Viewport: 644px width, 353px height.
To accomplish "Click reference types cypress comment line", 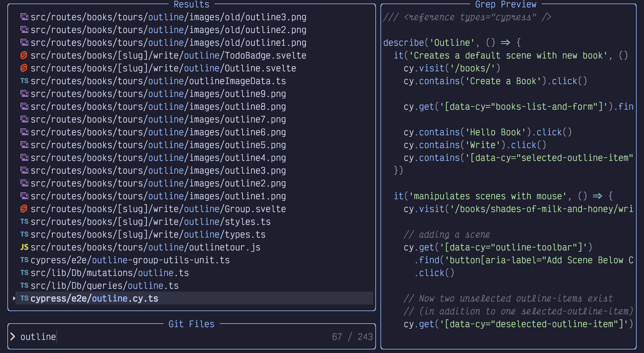I will [x=467, y=17].
